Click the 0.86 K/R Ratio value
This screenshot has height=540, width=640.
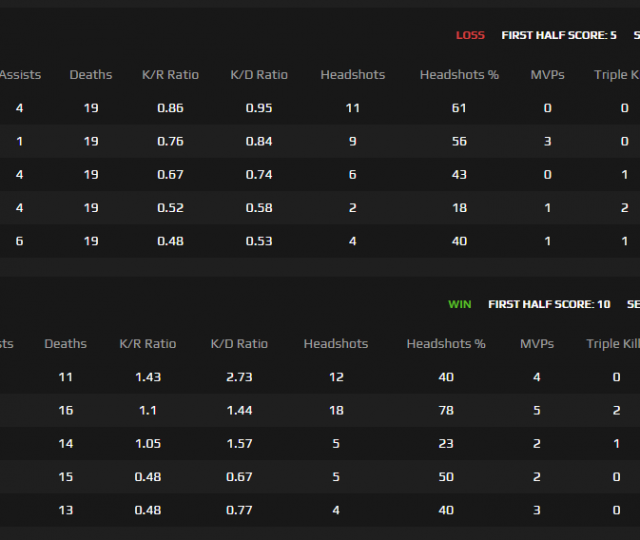[x=171, y=108]
